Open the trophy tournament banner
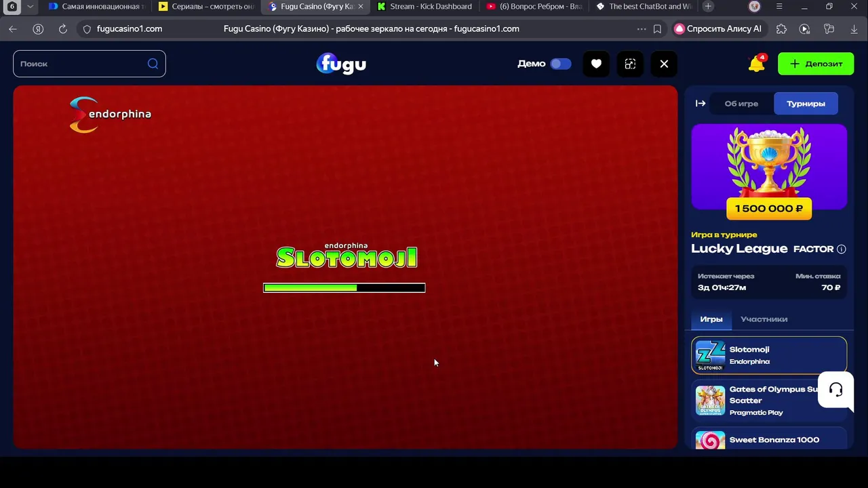 point(769,167)
